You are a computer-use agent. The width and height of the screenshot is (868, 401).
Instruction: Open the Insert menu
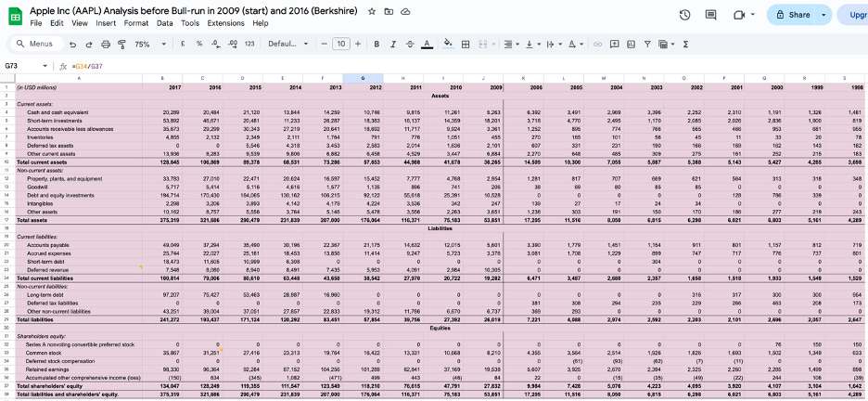(106, 23)
